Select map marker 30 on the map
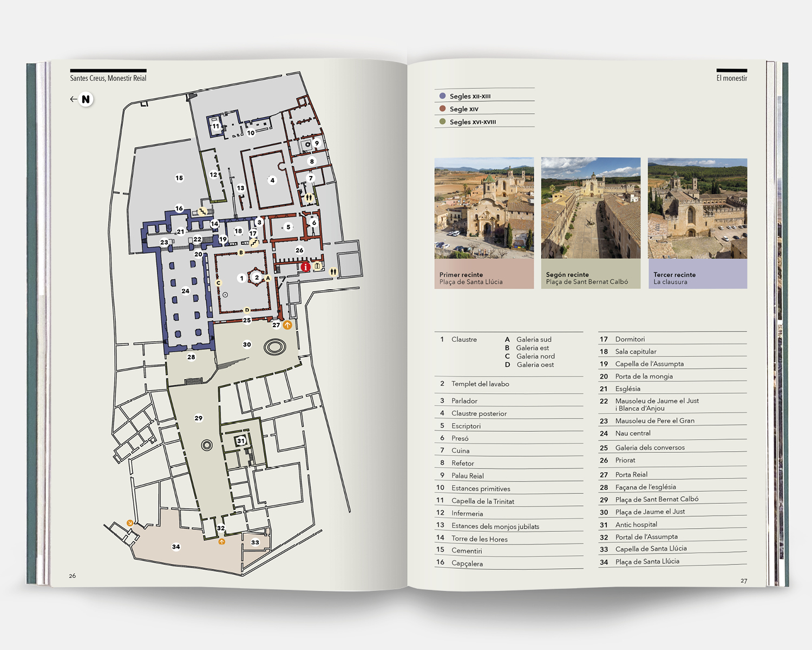Screen dimensions: 812x650 [247, 344]
